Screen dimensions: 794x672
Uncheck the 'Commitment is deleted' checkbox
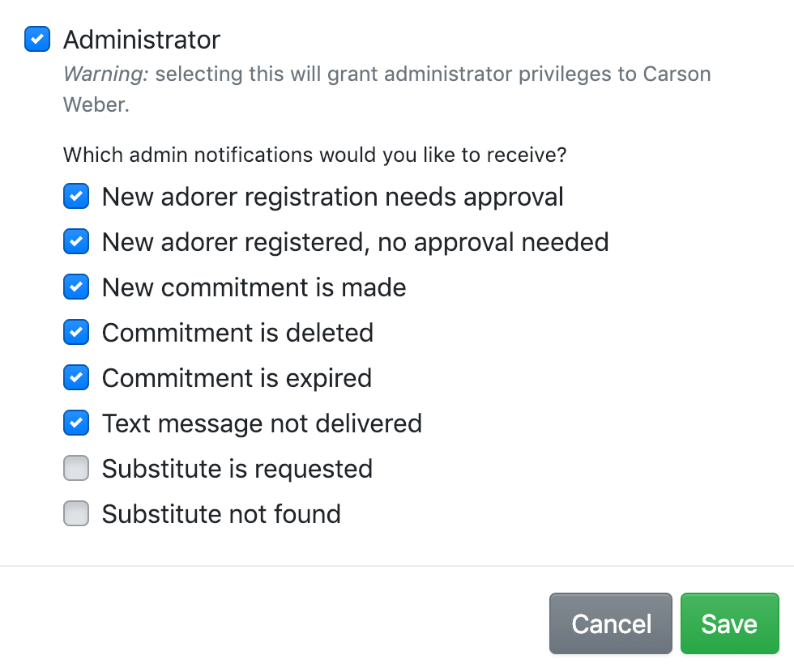click(x=76, y=333)
